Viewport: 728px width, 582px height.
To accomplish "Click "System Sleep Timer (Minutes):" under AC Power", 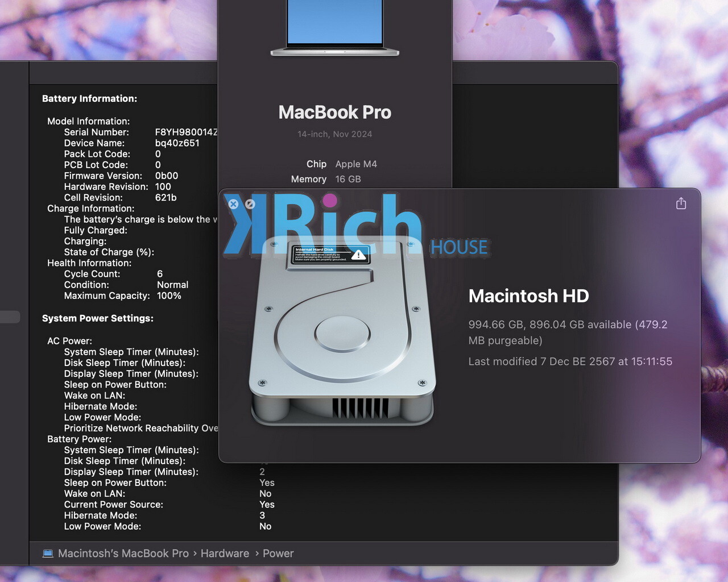I will click(131, 352).
